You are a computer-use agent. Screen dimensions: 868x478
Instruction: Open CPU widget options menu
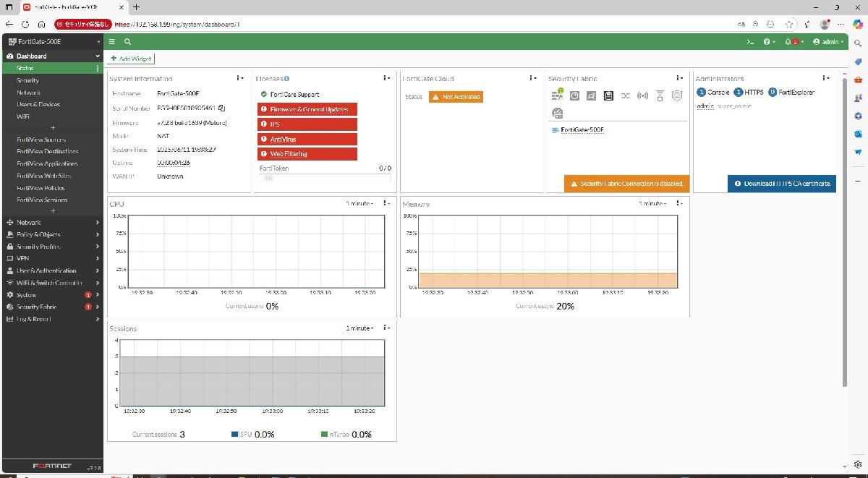point(386,203)
